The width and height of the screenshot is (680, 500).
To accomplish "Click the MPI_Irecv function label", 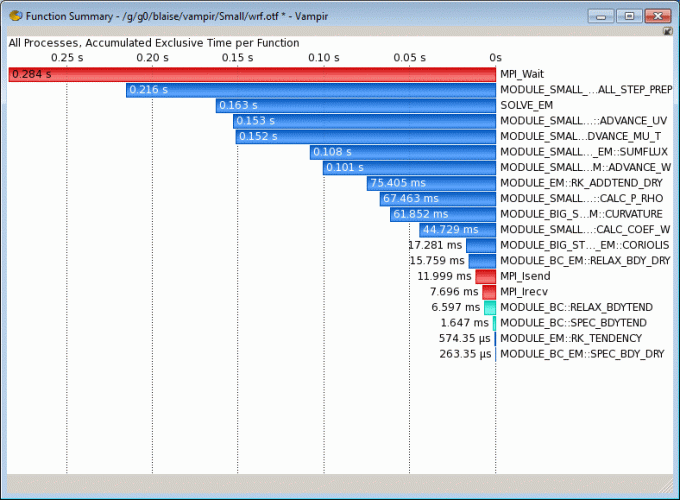I will point(524,292).
